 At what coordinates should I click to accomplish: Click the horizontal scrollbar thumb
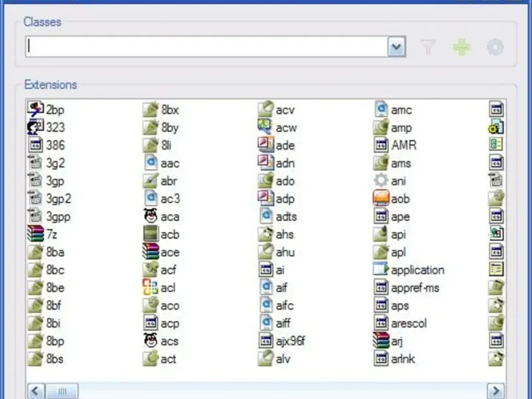click(62, 391)
